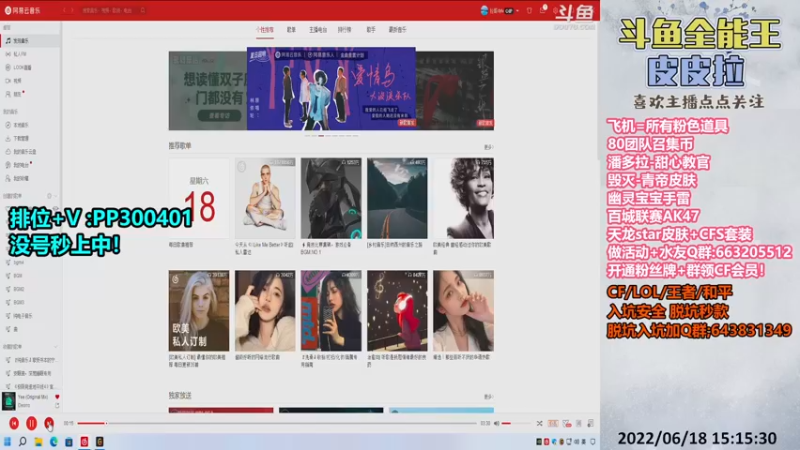Open the winding road playlist cover
The width and height of the screenshot is (800, 450).
[x=397, y=198]
